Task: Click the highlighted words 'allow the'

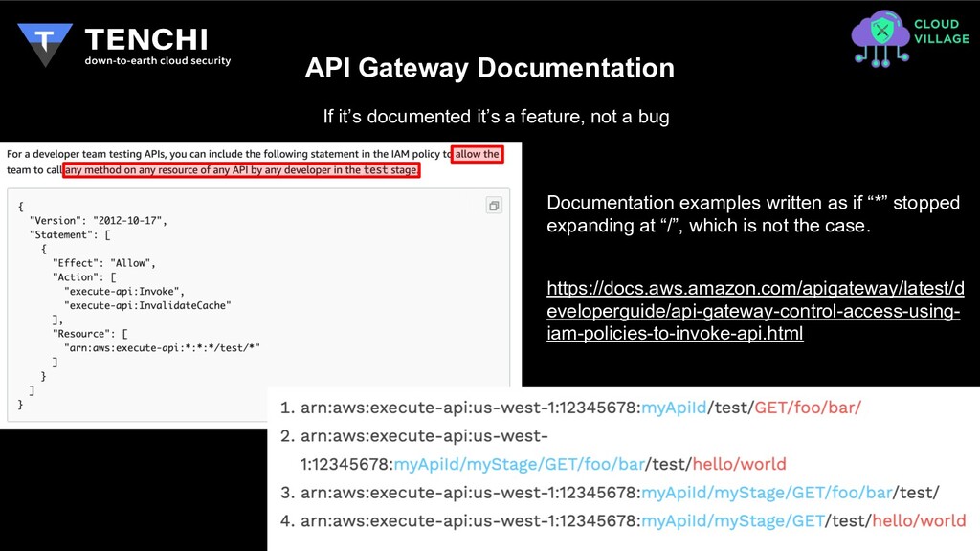Action: [478, 154]
